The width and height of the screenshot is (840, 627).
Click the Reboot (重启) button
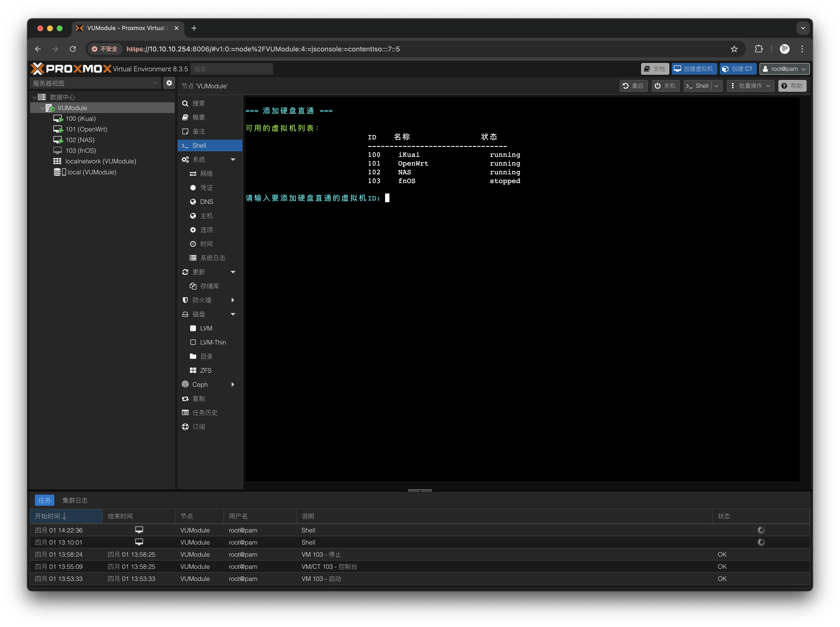click(x=633, y=86)
